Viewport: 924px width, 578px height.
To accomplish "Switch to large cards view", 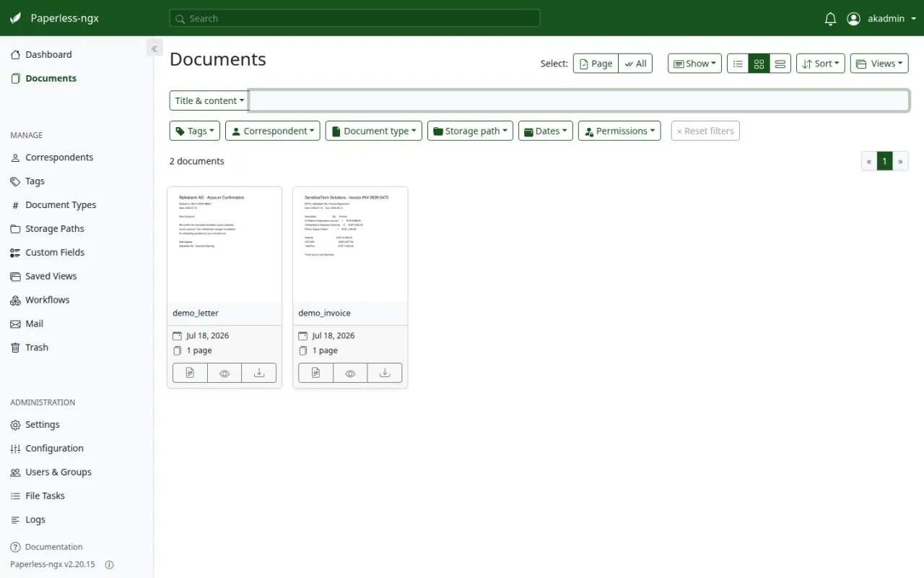I will pyautogui.click(x=780, y=64).
